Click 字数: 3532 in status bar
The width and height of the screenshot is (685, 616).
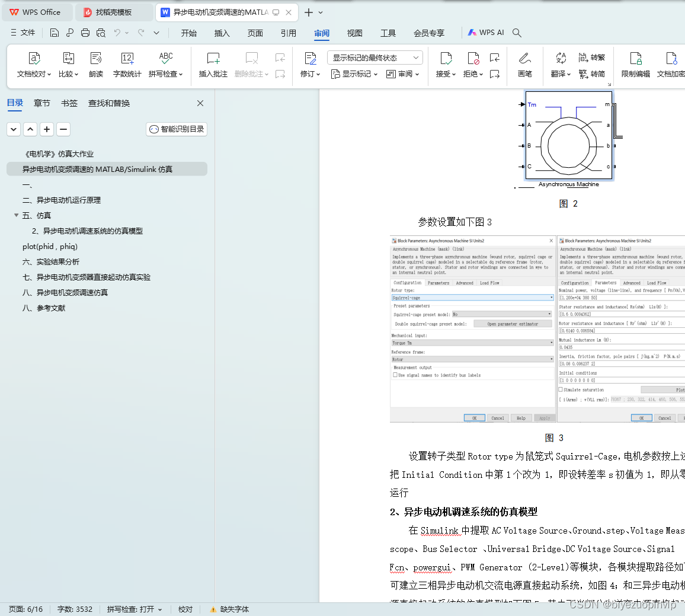point(75,609)
